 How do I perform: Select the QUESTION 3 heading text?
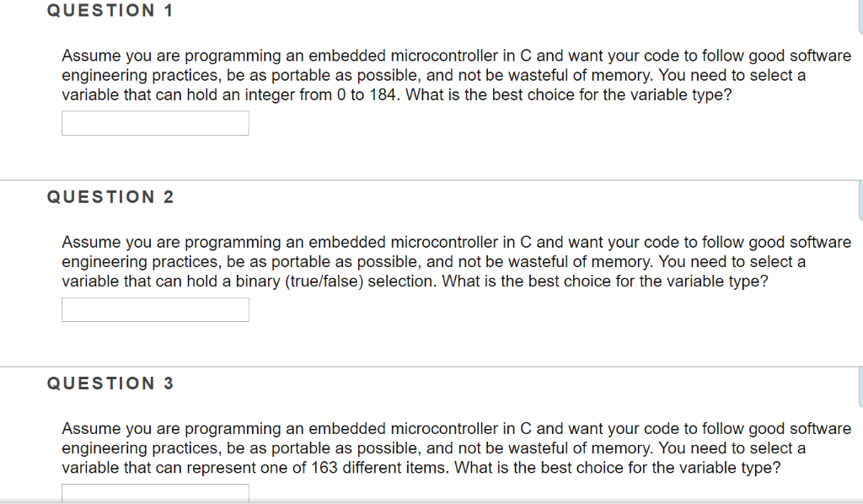pyautogui.click(x=110, y=383)
